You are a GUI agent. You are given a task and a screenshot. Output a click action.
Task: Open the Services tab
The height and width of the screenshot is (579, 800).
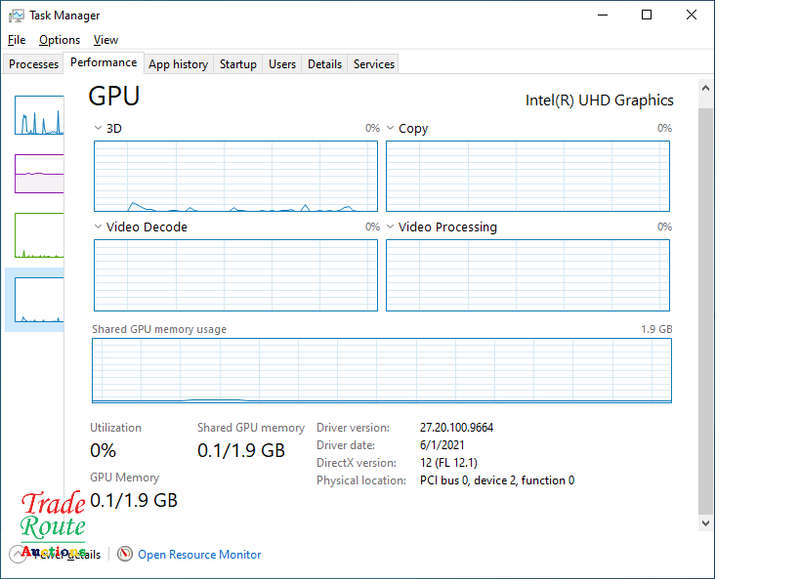pyautogui.click(x=374, y=64)
